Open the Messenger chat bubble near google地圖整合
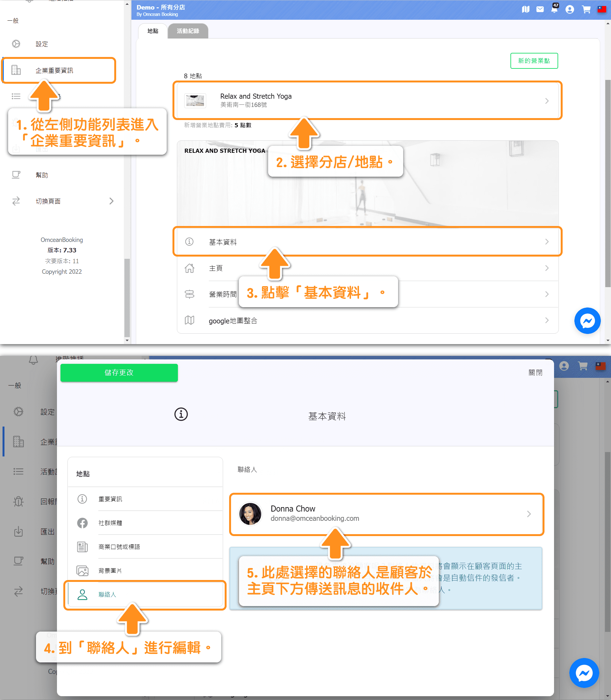This screenshot has height=700, width=611. 587,321
